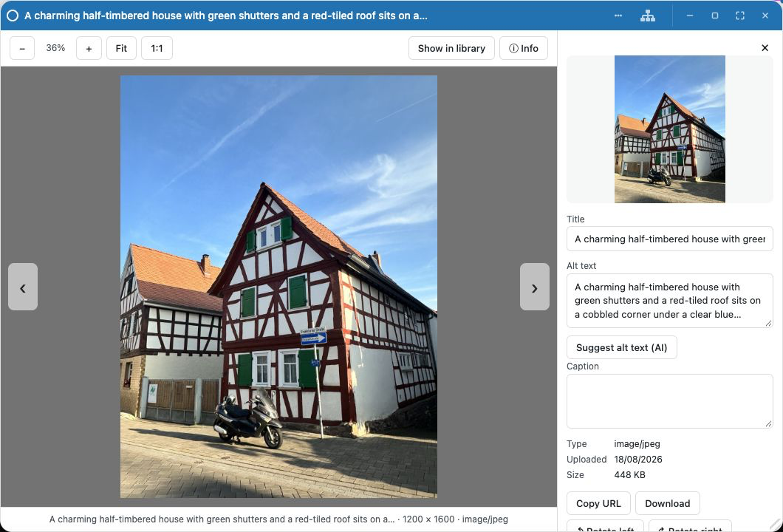Click Suggest alt text (AI)
783x532 pixels.
pyautogui.click(x=622, y=348)
